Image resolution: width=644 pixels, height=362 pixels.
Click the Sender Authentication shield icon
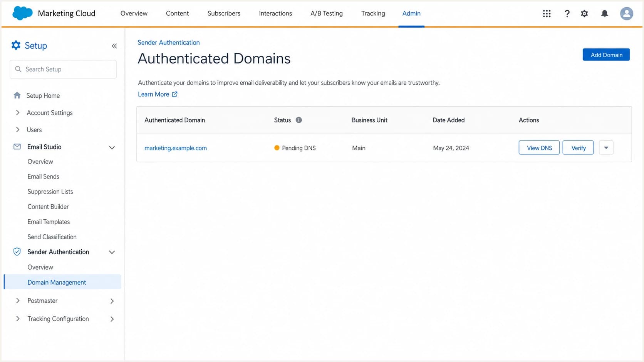click(17, 252)
